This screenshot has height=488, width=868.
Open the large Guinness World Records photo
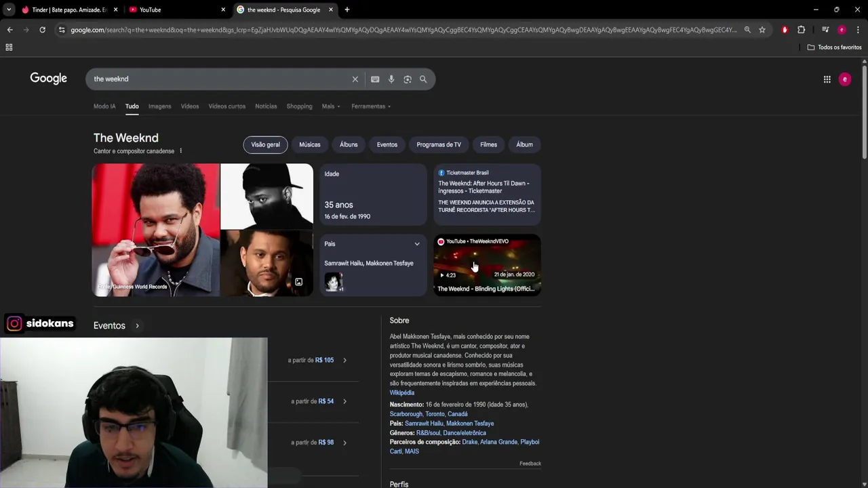(156, 230)
